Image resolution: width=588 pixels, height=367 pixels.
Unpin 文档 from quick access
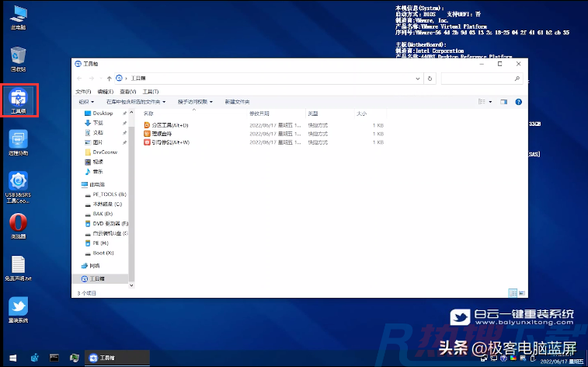(x=124, y=133)
